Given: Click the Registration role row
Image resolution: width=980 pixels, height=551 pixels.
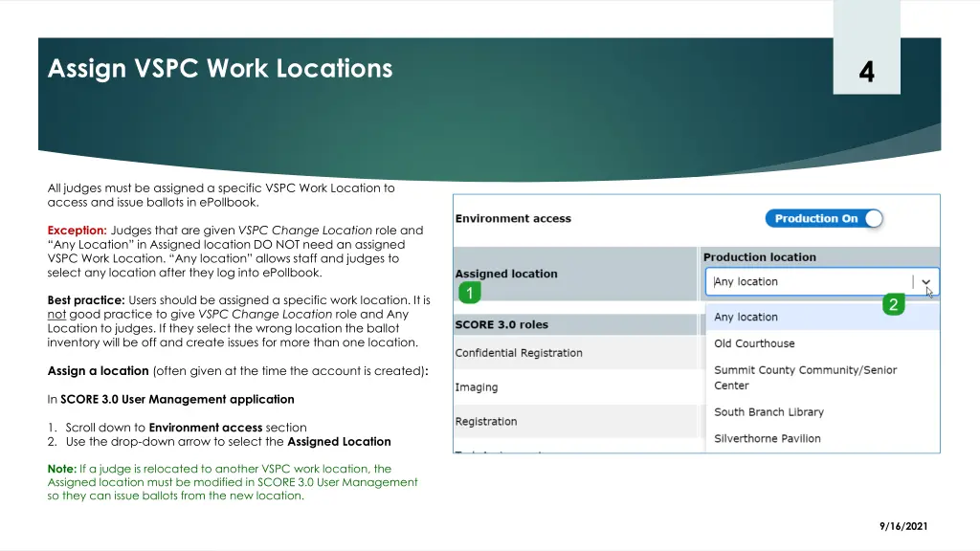Looking at the screenshot, I should click(x=486, y=422).
